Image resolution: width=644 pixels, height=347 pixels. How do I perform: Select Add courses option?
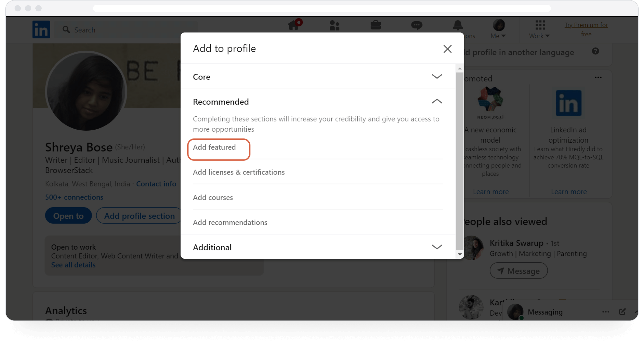213,197
